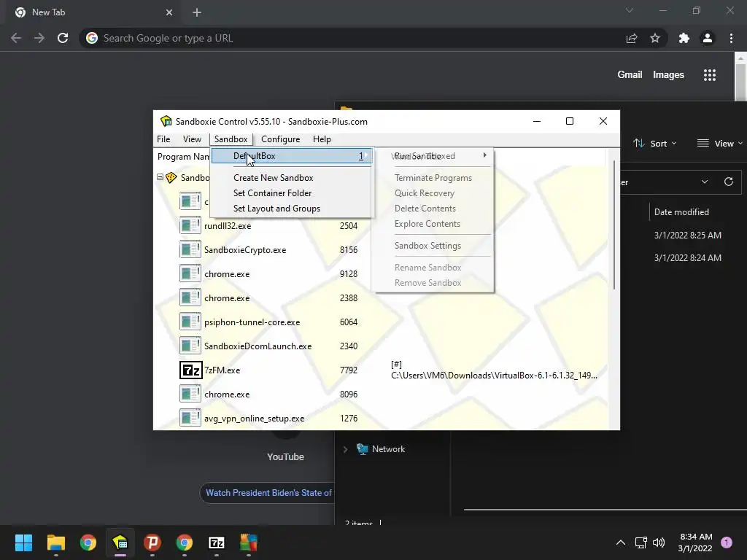Click Chrome's share this page icon
The image size is (747, 560).
pyautogui.click(x=632, y=38)
